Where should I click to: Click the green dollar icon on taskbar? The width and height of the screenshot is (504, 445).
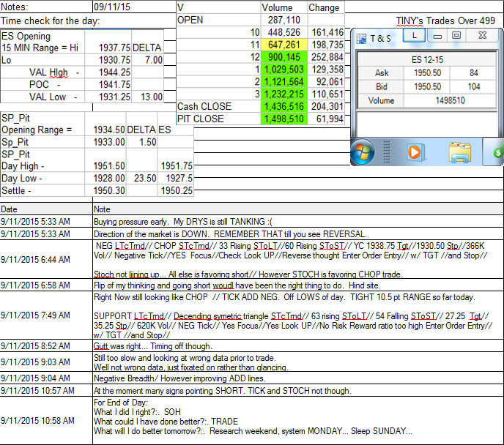pyautogui.click(x=497, y=152)
